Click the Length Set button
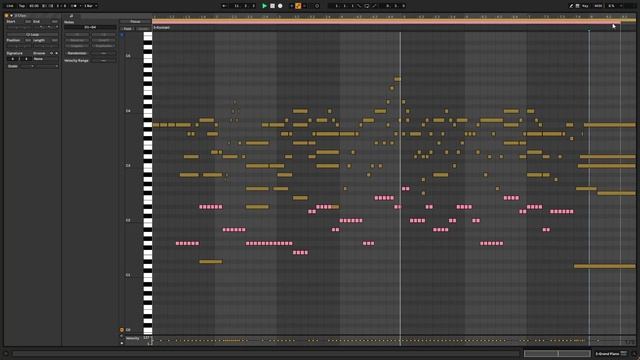Screen dimensions: 640x360 (54, 40)
